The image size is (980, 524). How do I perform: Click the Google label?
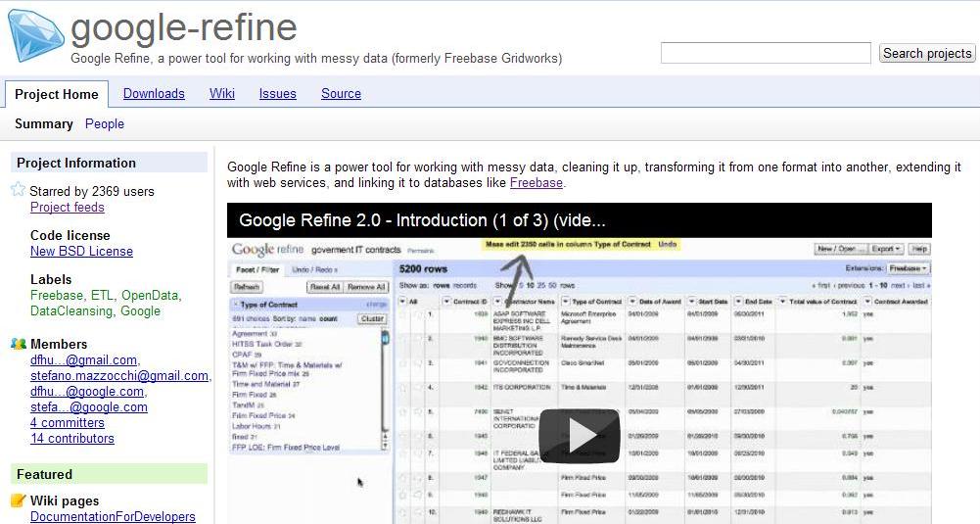click(140, 310)
